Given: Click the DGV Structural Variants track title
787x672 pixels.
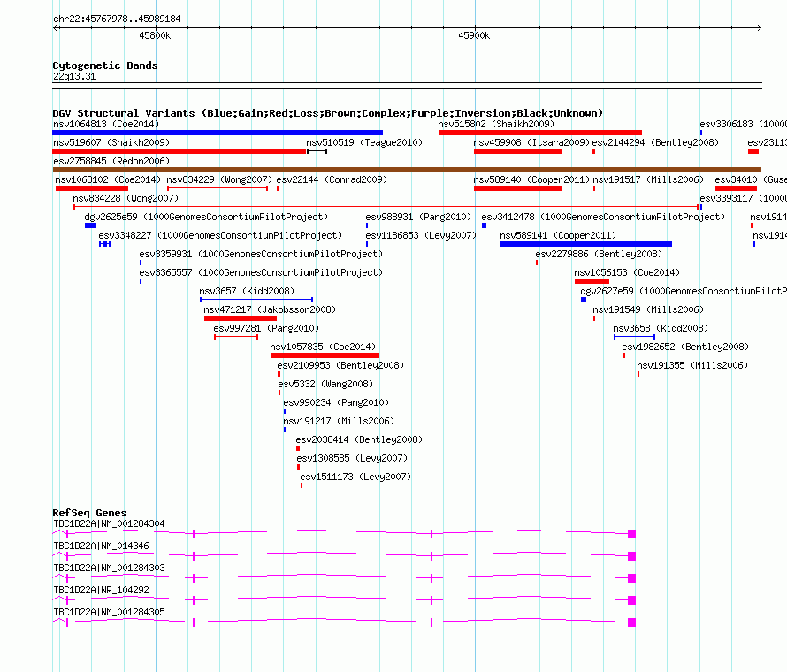Looking at the screenshot, I should coord(327,113).
